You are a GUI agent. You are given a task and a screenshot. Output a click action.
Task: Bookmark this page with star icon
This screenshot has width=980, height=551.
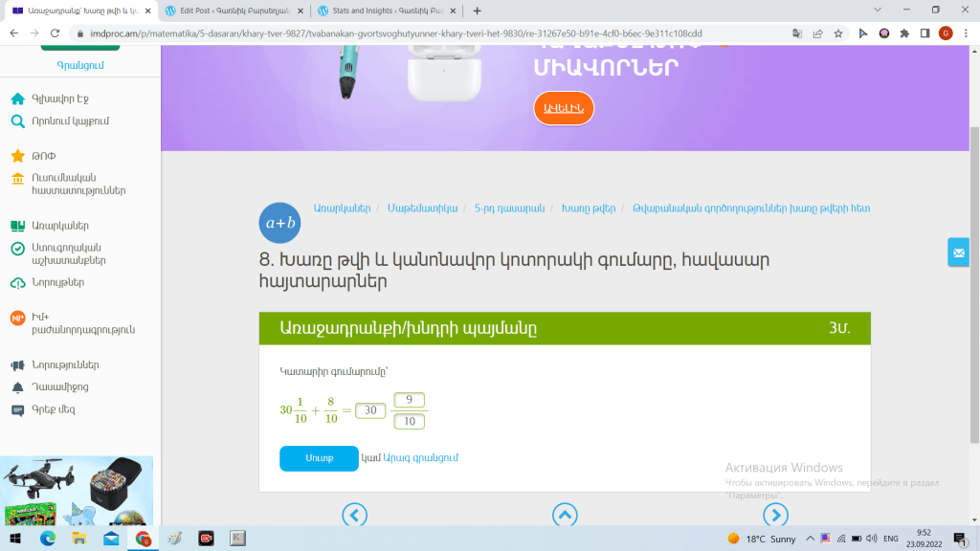tap(838, 33)
